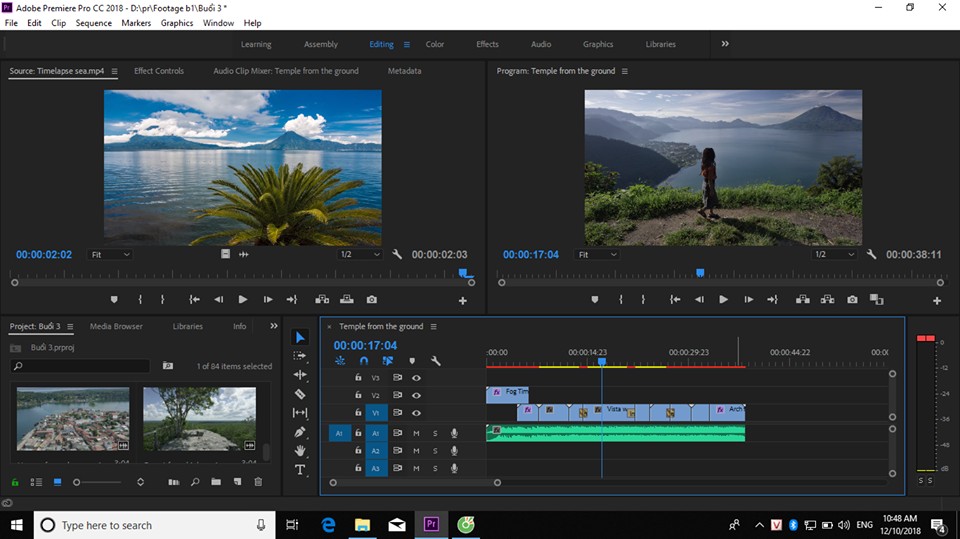This screenshot has width=960, height=539.
Task: Click Project panel search field
Action: click(x=80, y=366)
